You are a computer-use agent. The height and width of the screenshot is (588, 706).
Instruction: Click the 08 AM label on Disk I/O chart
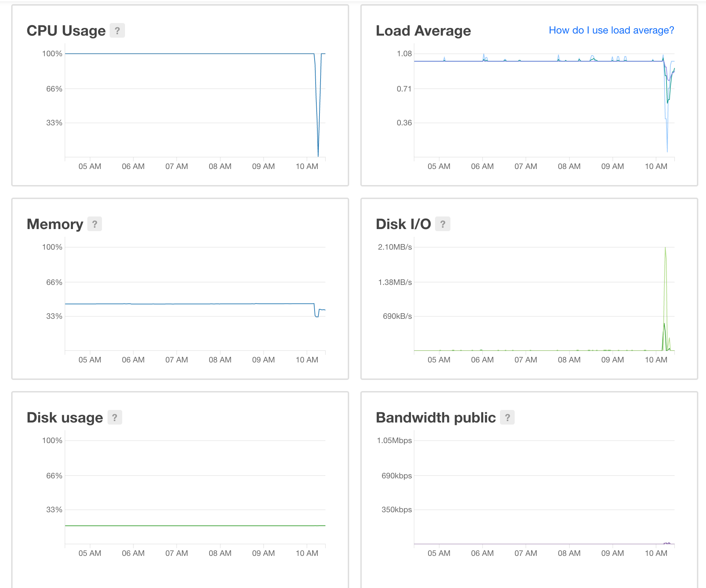coord(569,360)
